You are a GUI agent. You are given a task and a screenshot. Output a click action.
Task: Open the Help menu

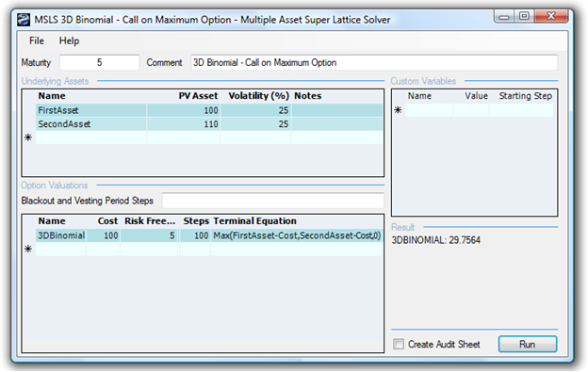(69, 40)
